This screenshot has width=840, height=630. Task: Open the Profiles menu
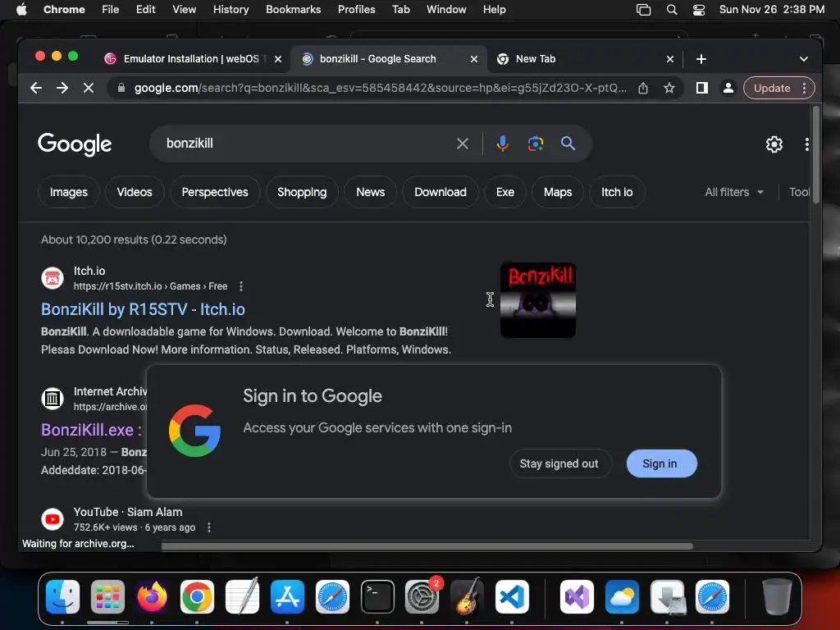(356, 10)
